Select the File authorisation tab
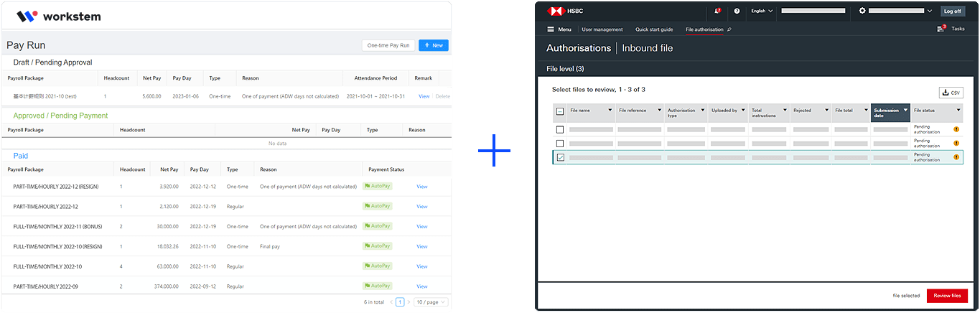 tap(704, 29)
